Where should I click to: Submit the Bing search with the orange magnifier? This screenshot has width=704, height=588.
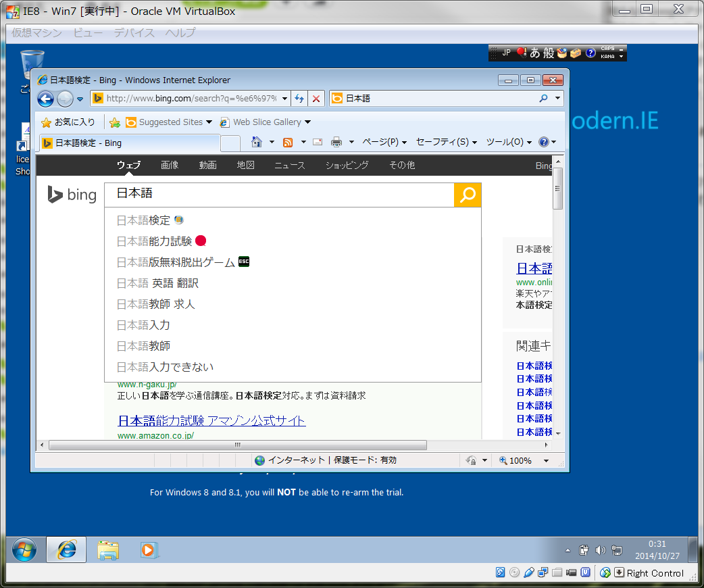(x=468, y=195)
